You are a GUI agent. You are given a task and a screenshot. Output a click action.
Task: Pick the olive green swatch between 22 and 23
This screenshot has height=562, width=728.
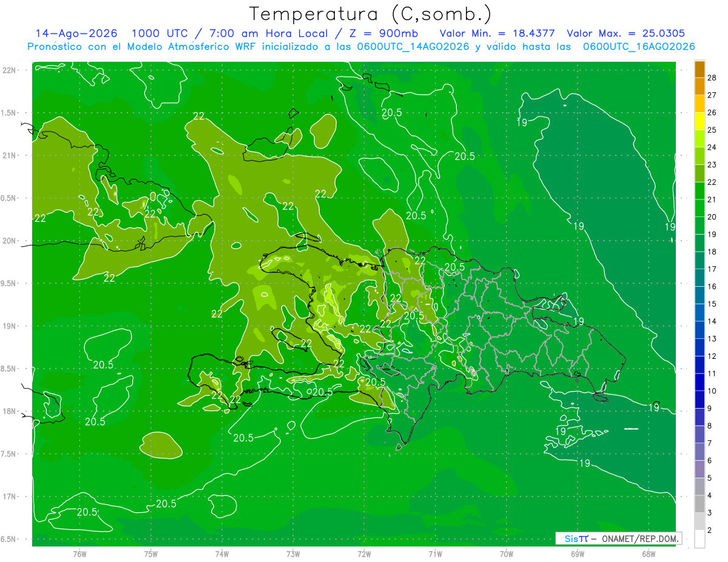tap(699, 173)
